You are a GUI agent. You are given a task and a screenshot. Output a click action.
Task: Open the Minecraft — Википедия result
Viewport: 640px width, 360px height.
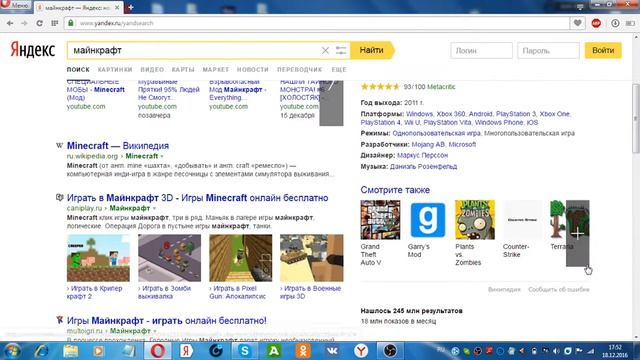(x=118, y=146)
